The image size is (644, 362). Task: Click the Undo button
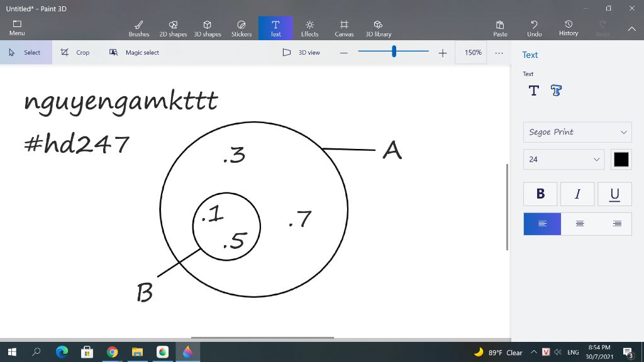pyautogui.click(x=535, y=28)
